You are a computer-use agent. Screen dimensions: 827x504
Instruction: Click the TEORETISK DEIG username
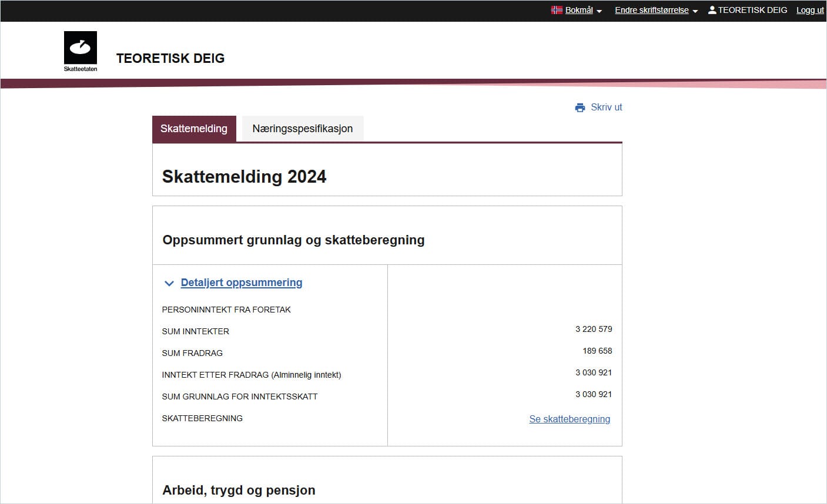click(x=753, y=9)
